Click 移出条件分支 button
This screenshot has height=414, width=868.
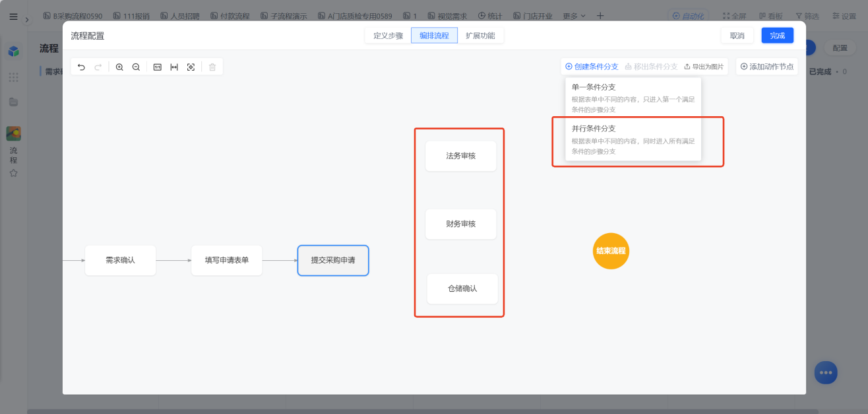click(651, 67)
